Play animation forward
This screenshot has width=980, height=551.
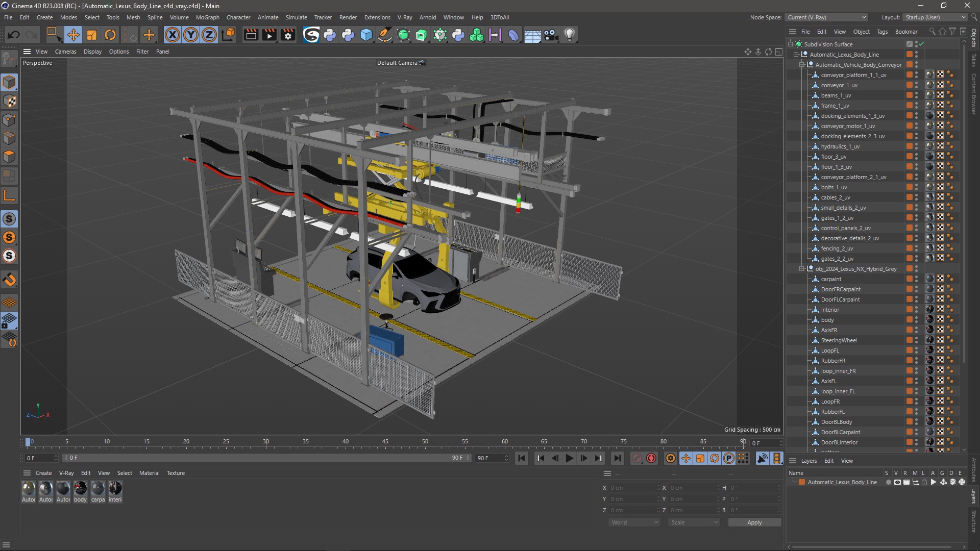coord(569,458)
